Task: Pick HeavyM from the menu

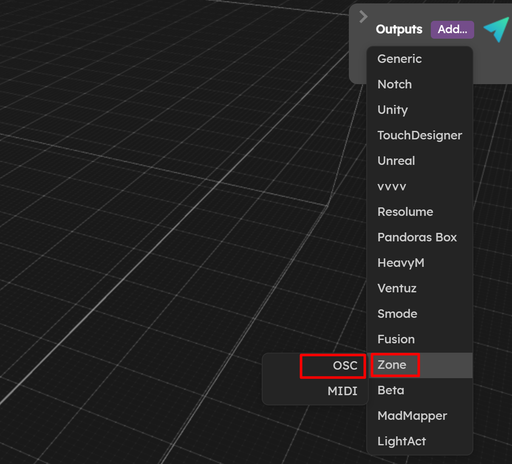Action: pyautogui.click(x=420, y=263)
